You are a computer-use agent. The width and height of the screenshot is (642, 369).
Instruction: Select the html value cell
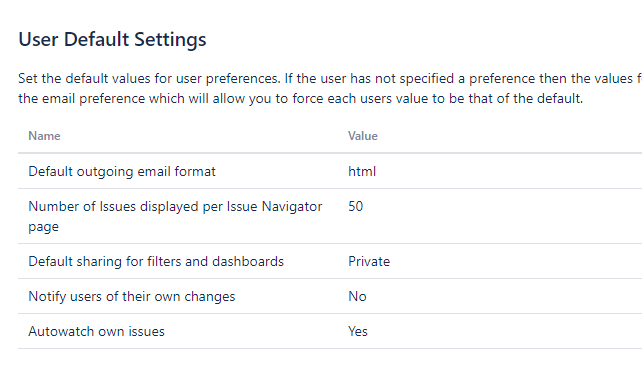[x=362, y=171]
